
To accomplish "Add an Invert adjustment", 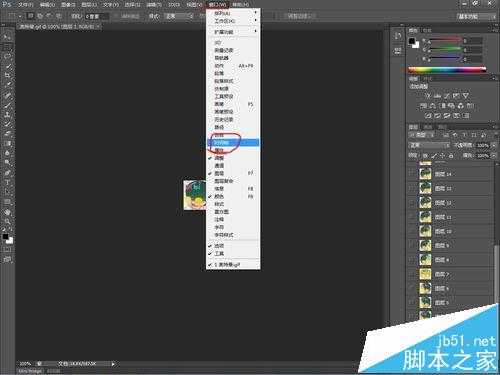I will 428,116.
